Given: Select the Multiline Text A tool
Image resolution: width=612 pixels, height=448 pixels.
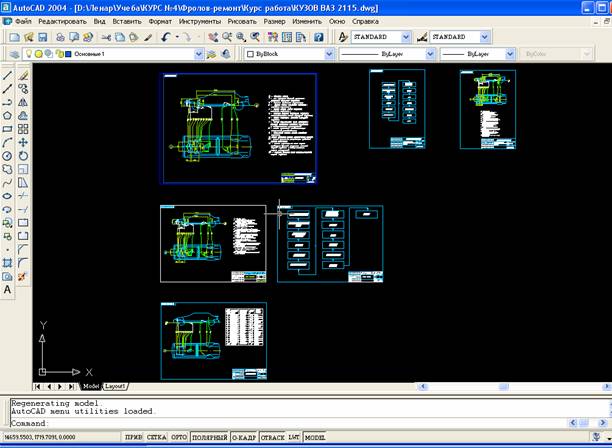Looking at the screenshot, I should tap(7, 290).
